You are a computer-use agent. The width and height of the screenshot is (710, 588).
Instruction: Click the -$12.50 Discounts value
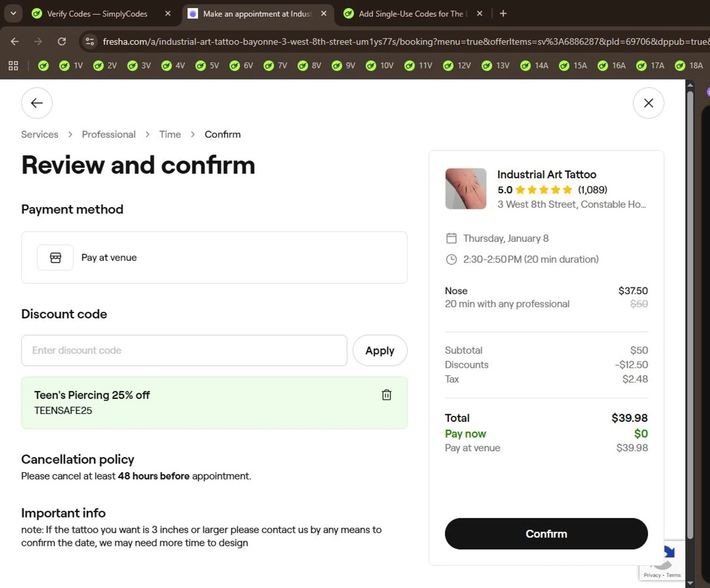pyautogui.click(x=631, y=365)
